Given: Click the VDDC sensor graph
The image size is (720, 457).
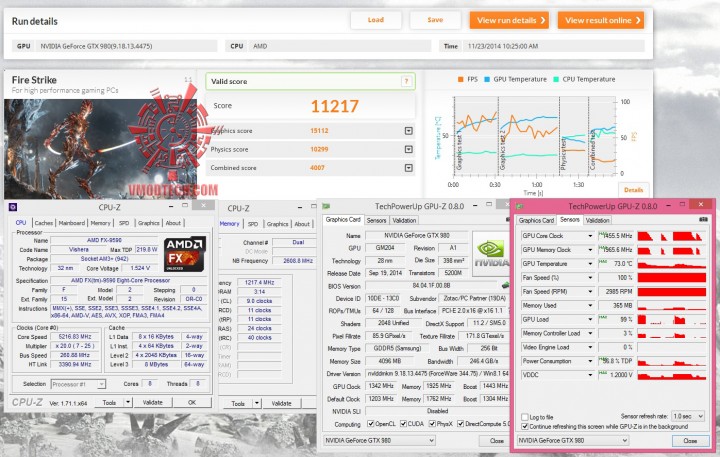Looking at the screenshot, I should pos(671,375).
